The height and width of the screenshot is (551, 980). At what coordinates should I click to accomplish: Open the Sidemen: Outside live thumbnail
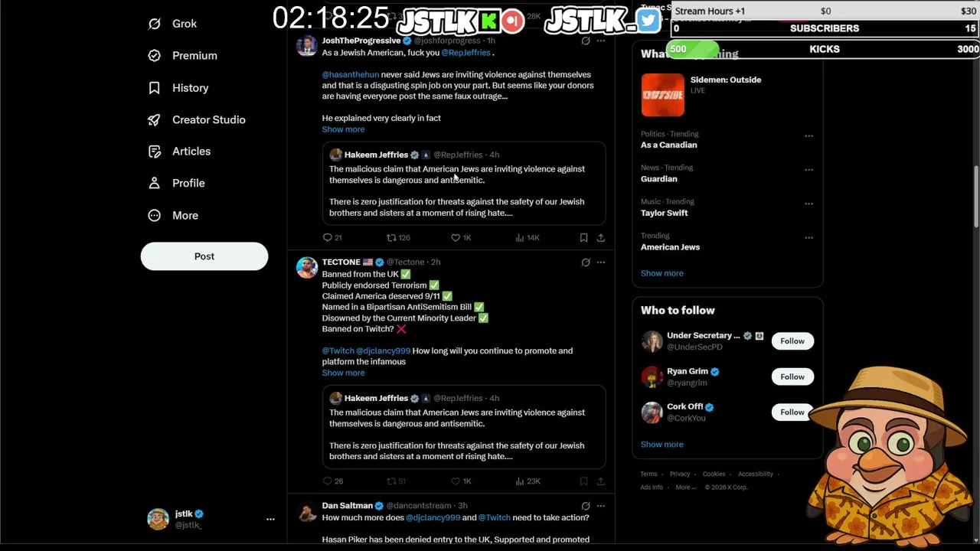click(x=662, y=95)
